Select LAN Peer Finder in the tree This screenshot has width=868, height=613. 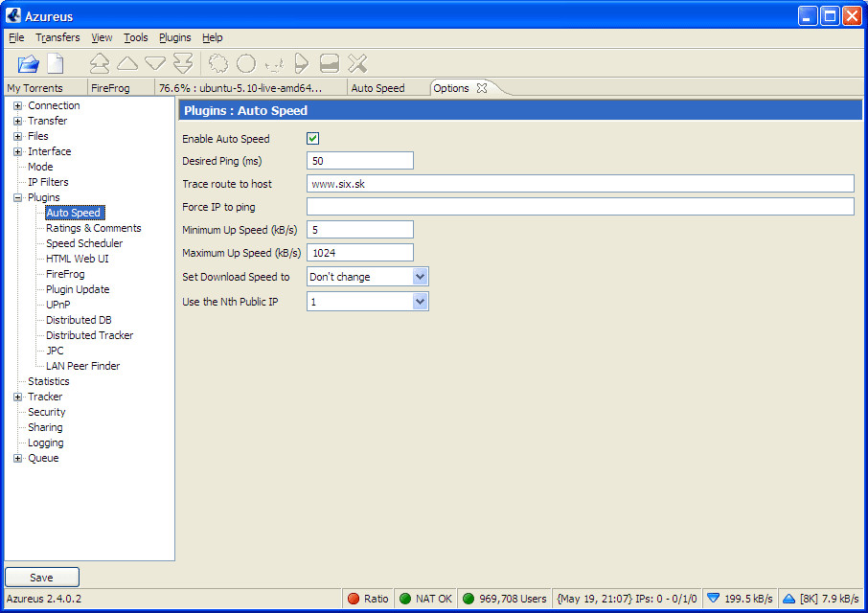tap(83, 366)
